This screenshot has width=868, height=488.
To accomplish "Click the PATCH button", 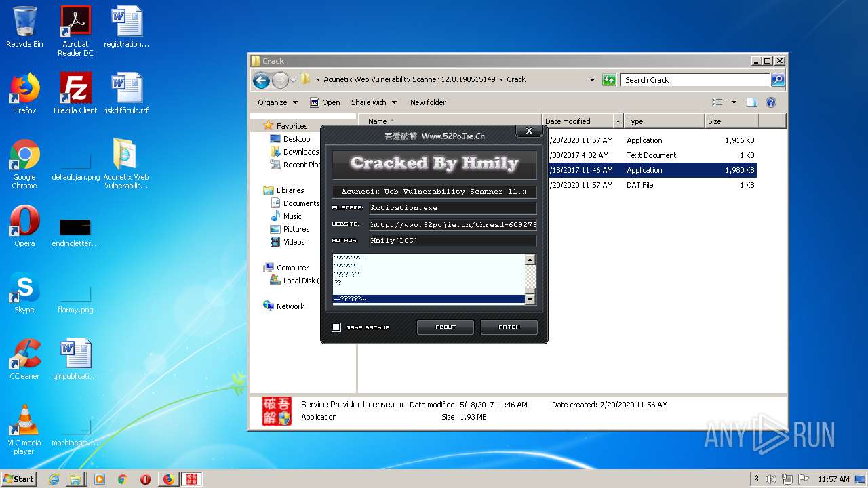I will click(509, 327).
